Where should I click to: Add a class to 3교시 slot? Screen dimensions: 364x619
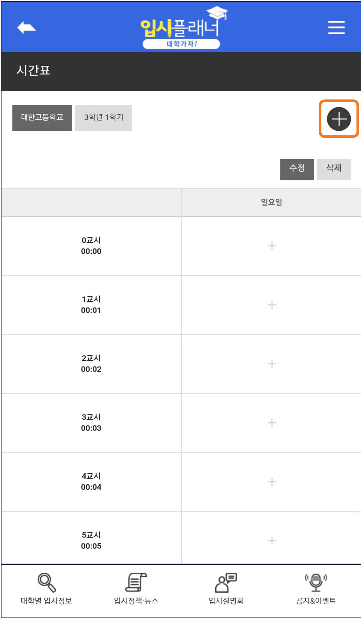click(x=272, y=423)
